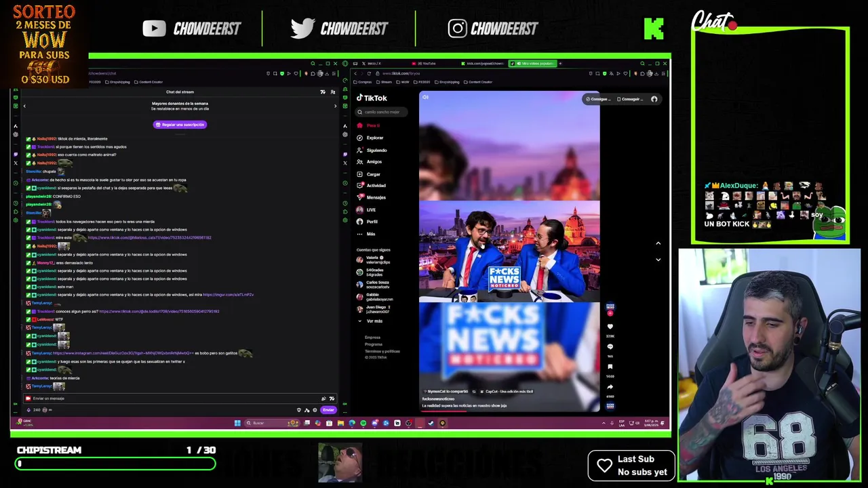Viewport: 868px width, 488px height.
Task: Show next top donors with right arrow
Action: tap(334, 106)
